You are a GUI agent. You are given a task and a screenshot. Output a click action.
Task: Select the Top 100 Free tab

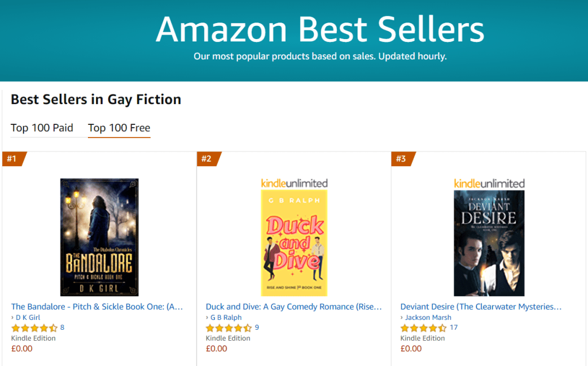(119, 128)
